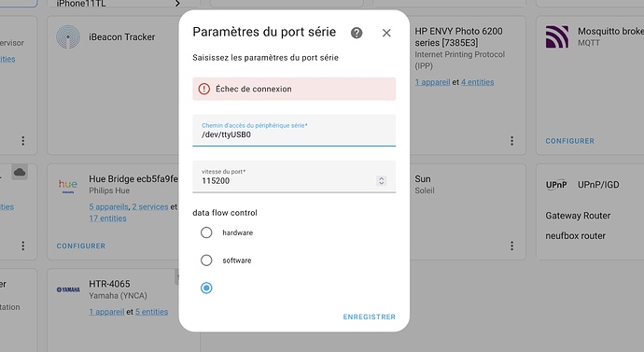Open the Hue Bridge 5 appareils link
Image resolution: width=644 pixels, height=352 pixels.
pyautogui.click(x=108, y=206)
